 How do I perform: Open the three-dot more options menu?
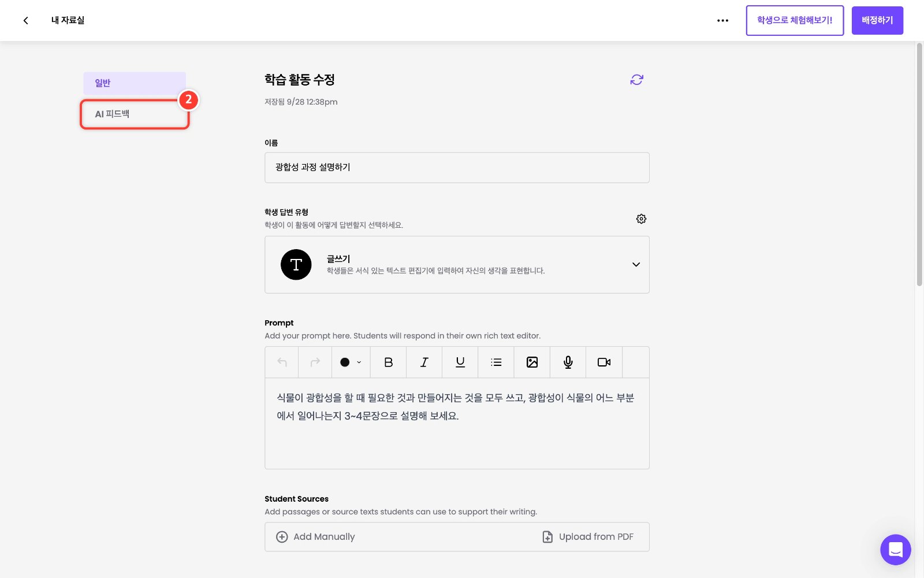click(722, 20)
